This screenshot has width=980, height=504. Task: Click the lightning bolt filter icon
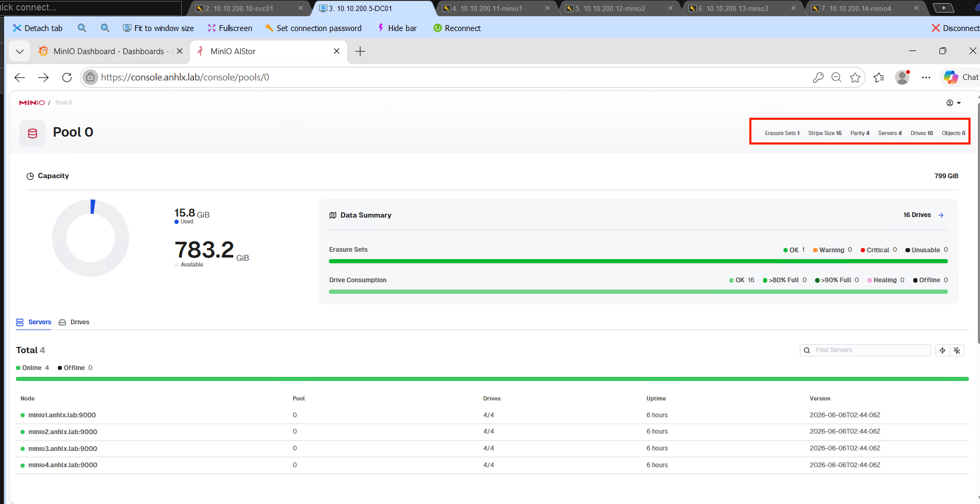[943, 351]
